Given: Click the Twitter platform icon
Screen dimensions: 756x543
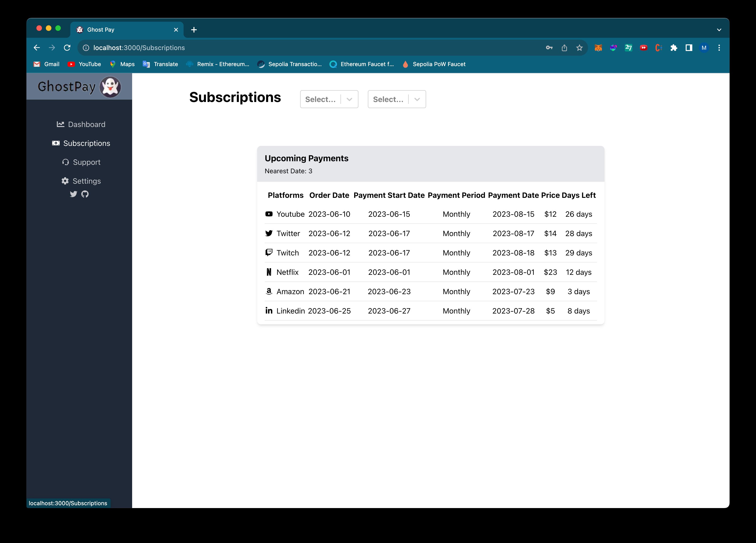Looking at the screenshot, I should (269, 233).
